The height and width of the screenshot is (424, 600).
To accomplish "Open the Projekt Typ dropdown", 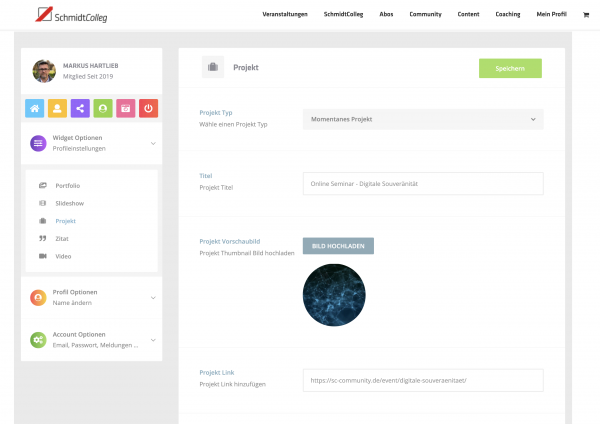I will 422,119.
